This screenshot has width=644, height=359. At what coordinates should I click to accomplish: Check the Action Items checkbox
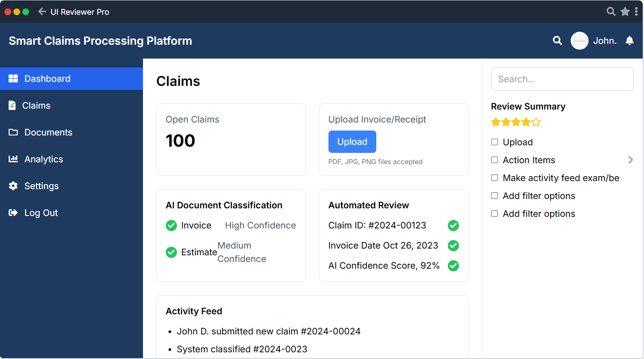[x=494, y=160]
